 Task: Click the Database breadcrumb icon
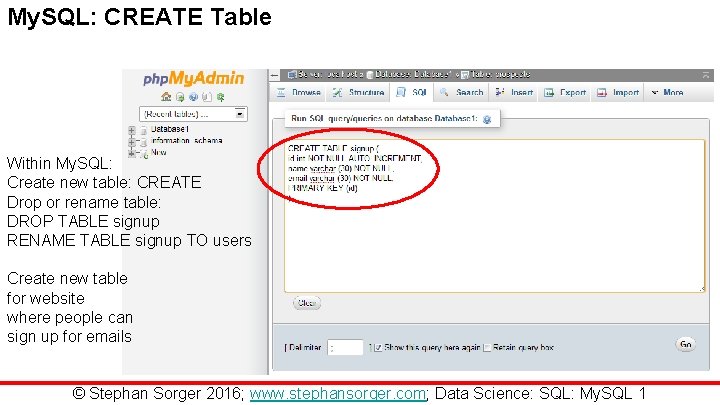click(370, 74)
